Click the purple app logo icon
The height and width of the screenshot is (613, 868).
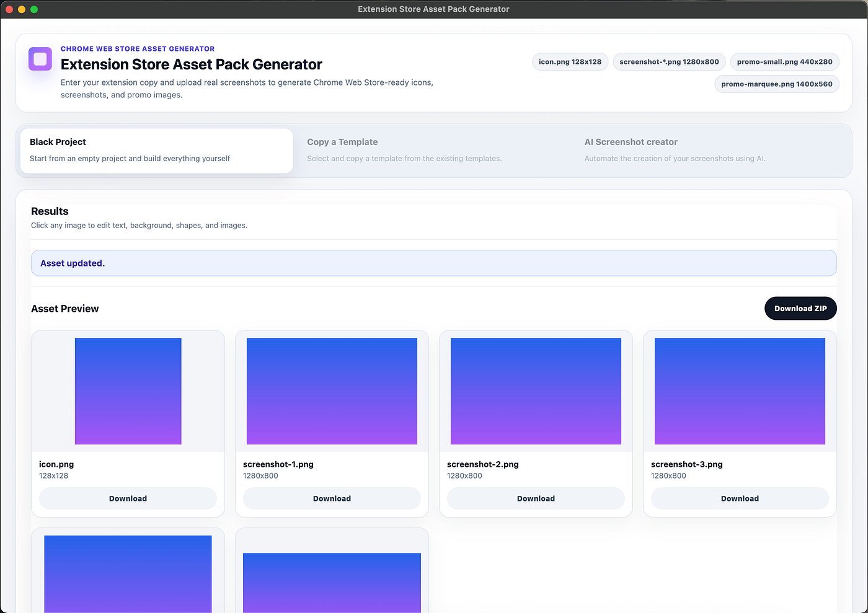coord(40,59)
